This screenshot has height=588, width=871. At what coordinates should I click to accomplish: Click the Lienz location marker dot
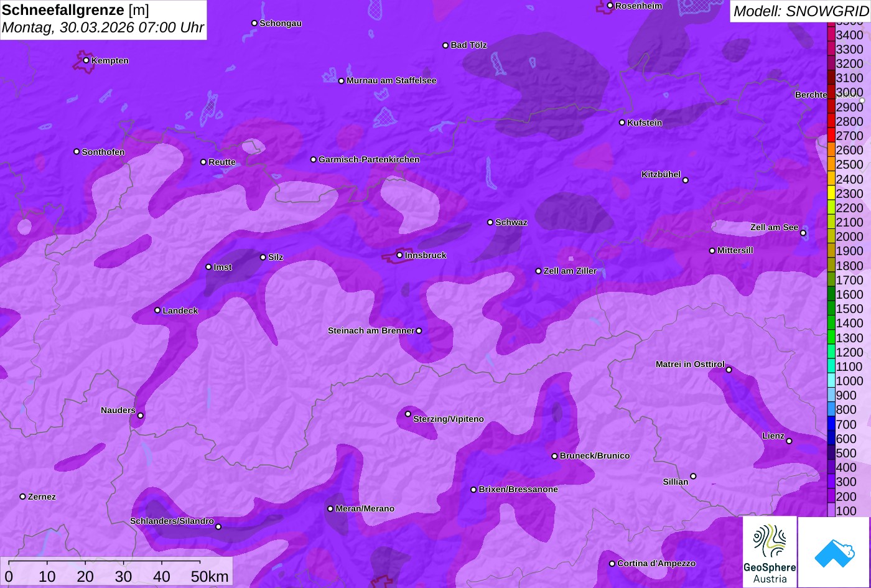coord(789,441)
